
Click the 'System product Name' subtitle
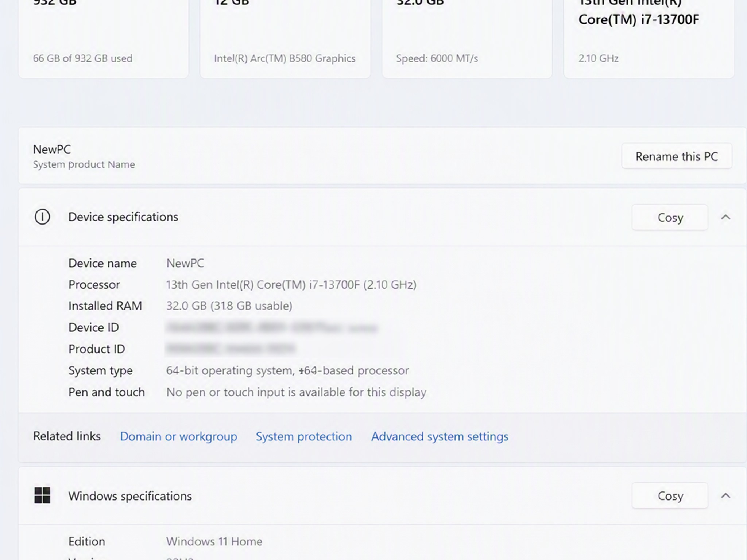[x=84, y=164]
